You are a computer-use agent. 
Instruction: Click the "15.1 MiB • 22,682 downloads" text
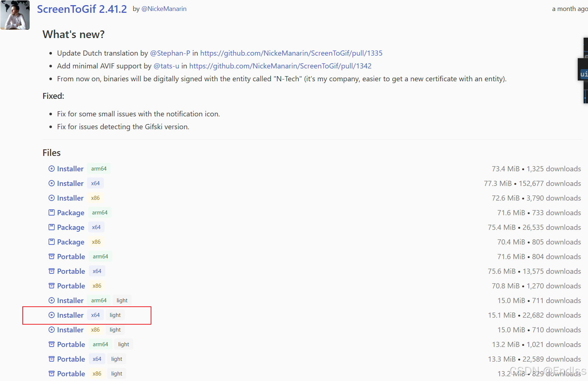click(534, 315)
